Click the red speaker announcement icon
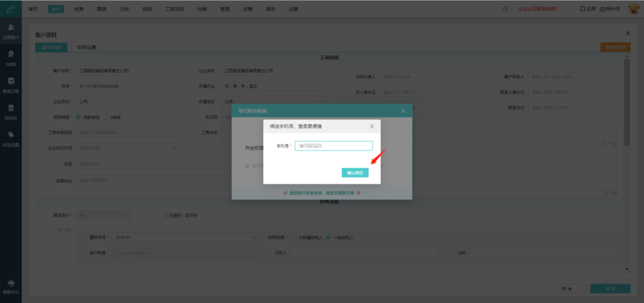The image size is (644, 303). pos(506,9)
